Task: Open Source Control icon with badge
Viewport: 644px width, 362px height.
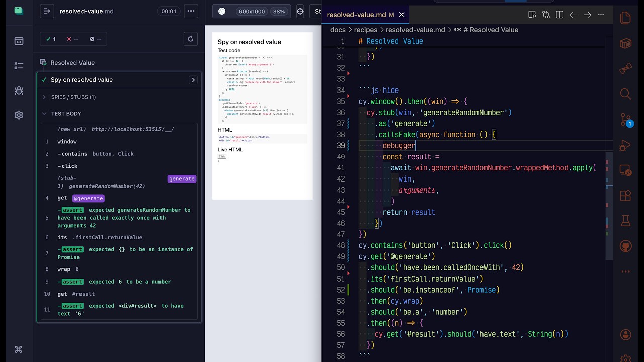Action: [626, 120]
